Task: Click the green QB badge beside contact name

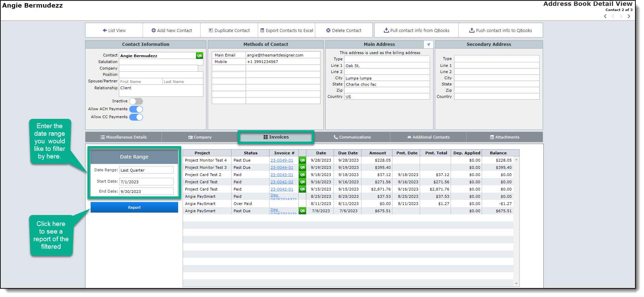Action: [199, 56]
